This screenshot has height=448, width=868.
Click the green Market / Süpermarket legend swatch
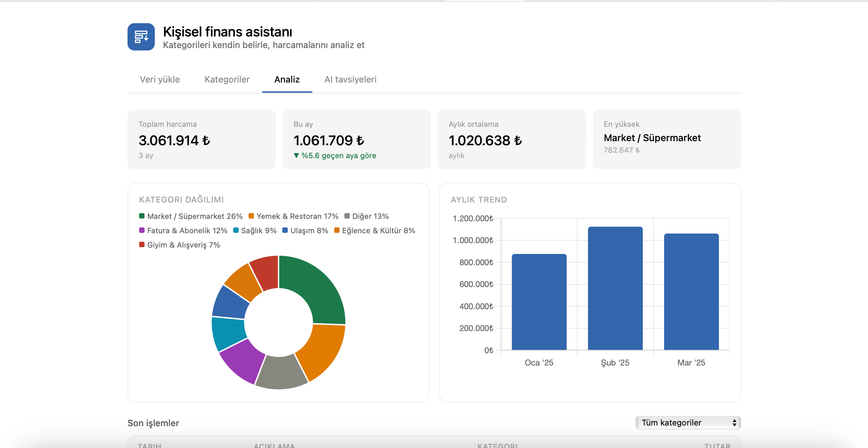(142, 216)
